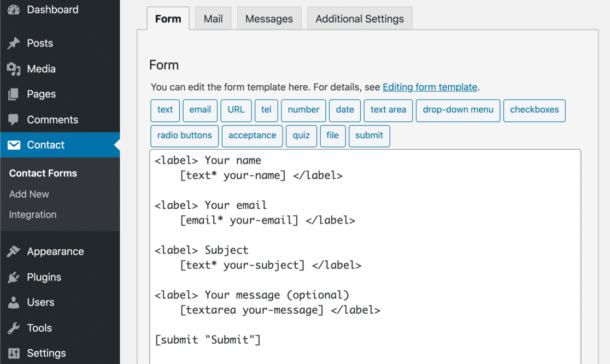Go to Plugins in sidebar
The image size is (610, 364).
tap(44, 277)
